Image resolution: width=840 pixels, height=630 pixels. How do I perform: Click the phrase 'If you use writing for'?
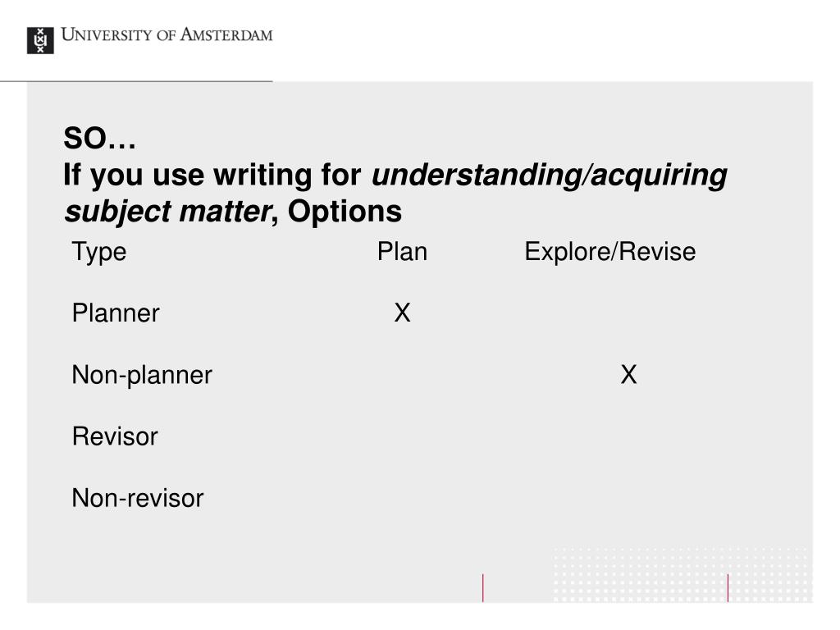[x=212, y=176]
